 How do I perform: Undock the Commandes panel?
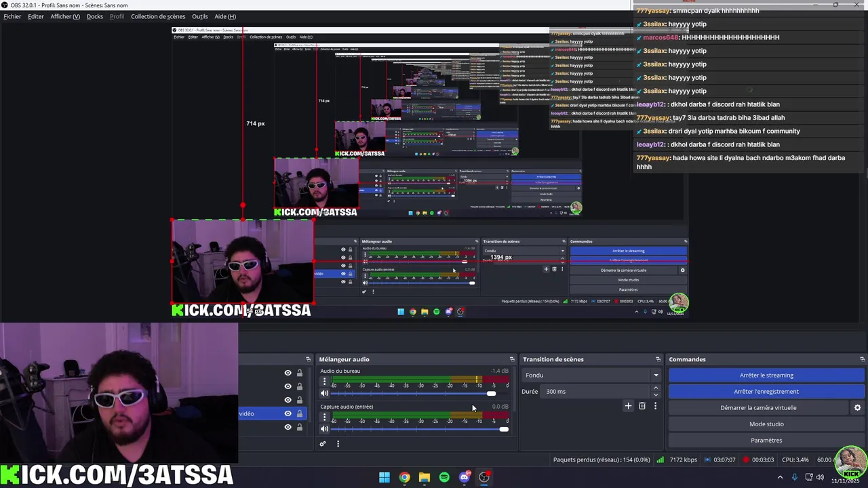(x=862, y=359)
